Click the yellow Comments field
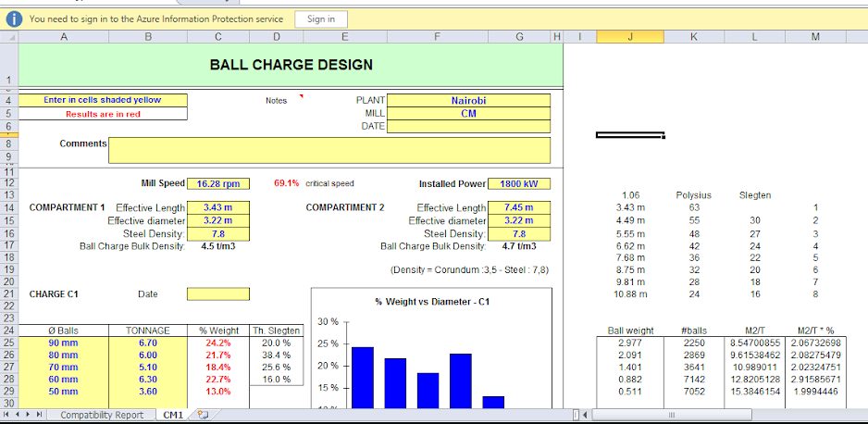Viewport: 868px width, 424px height. tap(329, 150)
